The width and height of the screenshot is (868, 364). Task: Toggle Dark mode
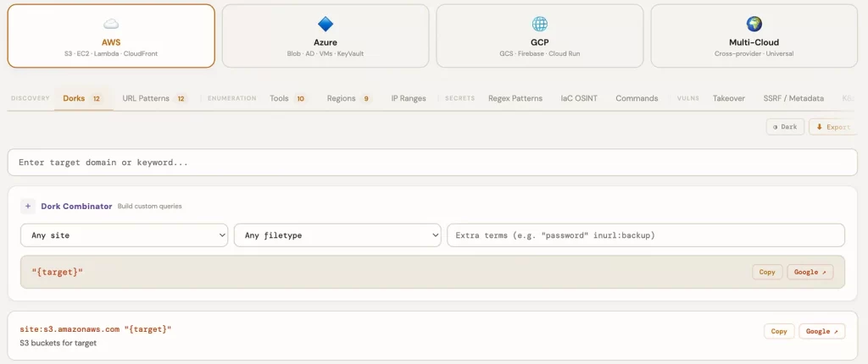point(785,127)
